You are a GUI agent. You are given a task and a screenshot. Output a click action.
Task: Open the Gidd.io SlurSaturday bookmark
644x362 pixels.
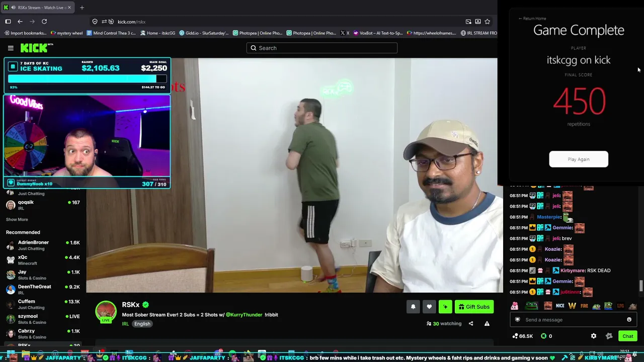pos(204,33)
